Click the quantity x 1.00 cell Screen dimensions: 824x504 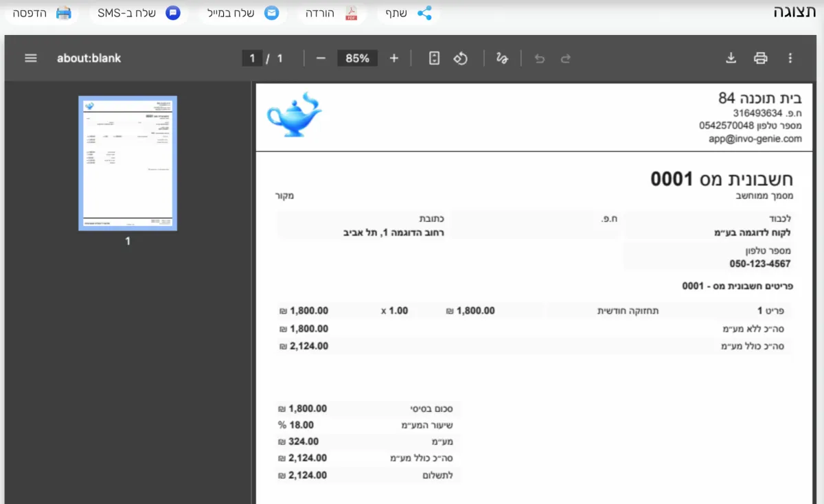coord(395,311)
